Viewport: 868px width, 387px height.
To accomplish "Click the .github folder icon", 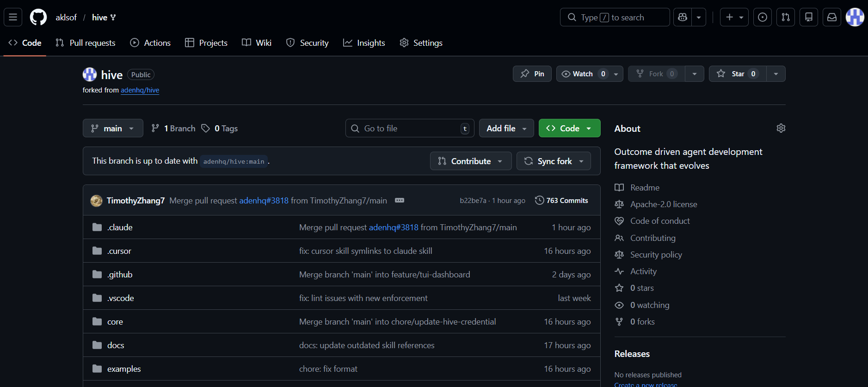I will point(97,274).
